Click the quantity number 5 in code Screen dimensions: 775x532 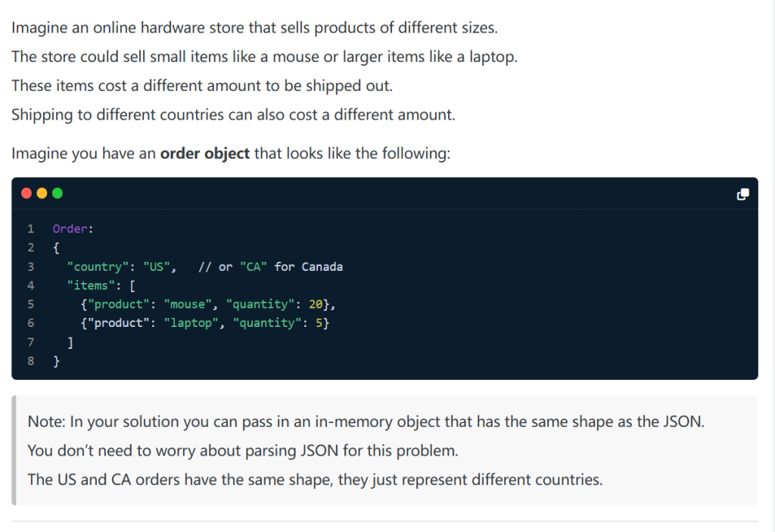coord(319,323)
